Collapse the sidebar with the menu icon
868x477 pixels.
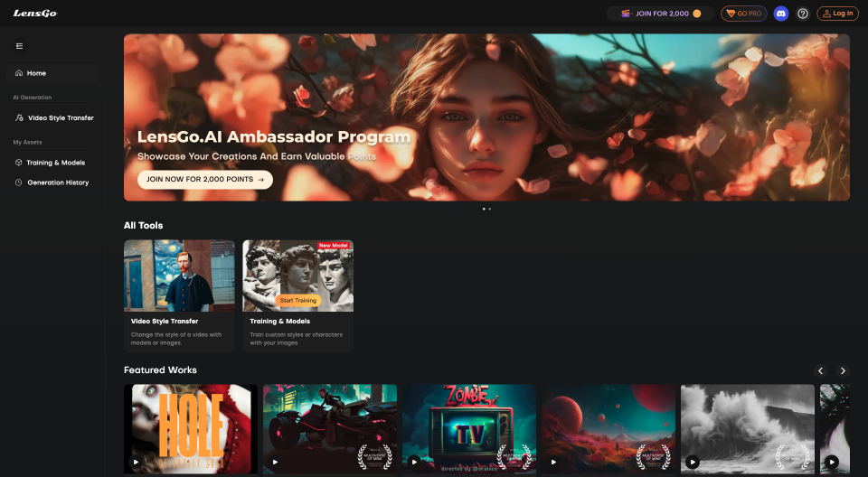click(19, 46)
